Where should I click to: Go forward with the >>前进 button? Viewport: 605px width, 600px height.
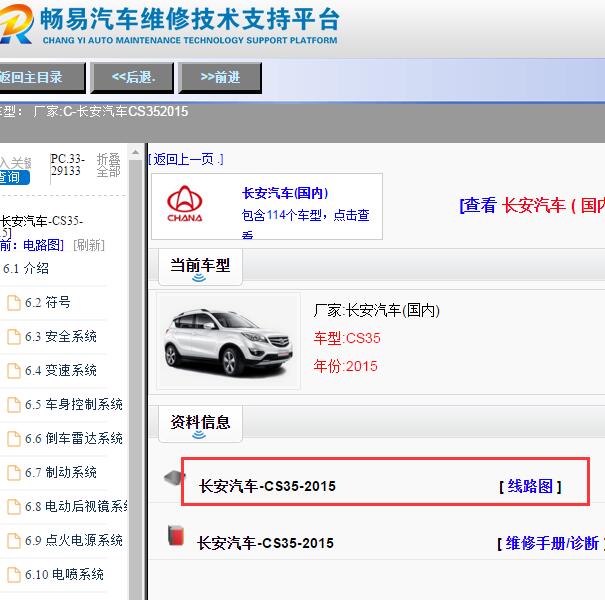click(220, 78)
